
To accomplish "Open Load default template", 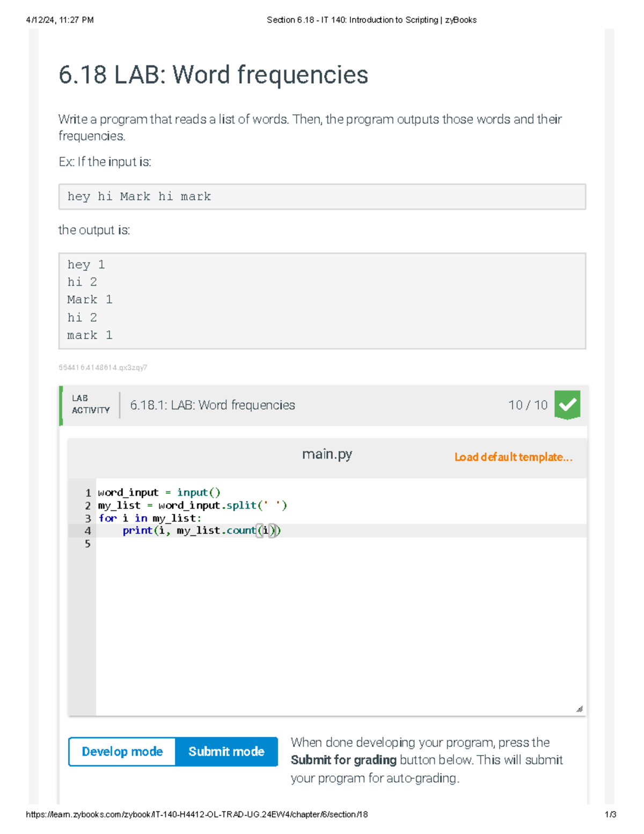I will (x=513, y=458).
